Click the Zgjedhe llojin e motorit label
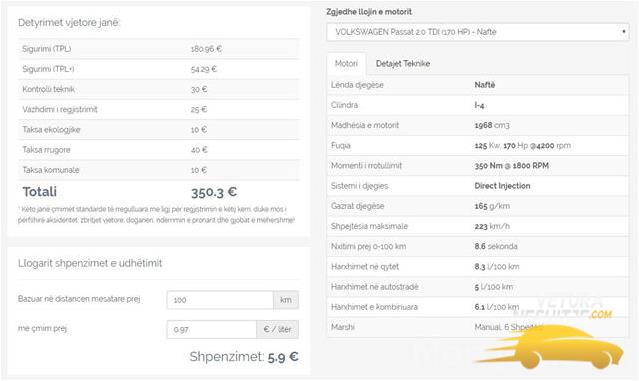This screenshot has width=639, height=381. tap(369, 12)
